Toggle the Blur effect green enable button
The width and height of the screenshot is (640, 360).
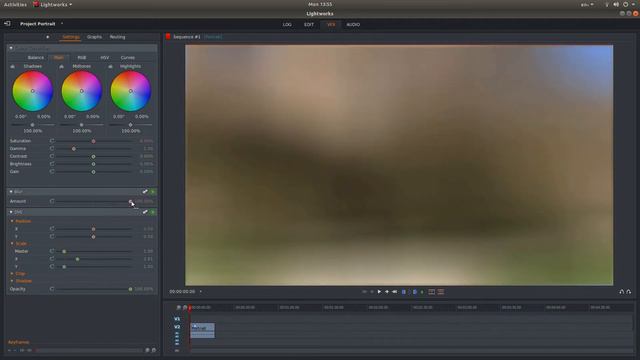click(153, 191)
